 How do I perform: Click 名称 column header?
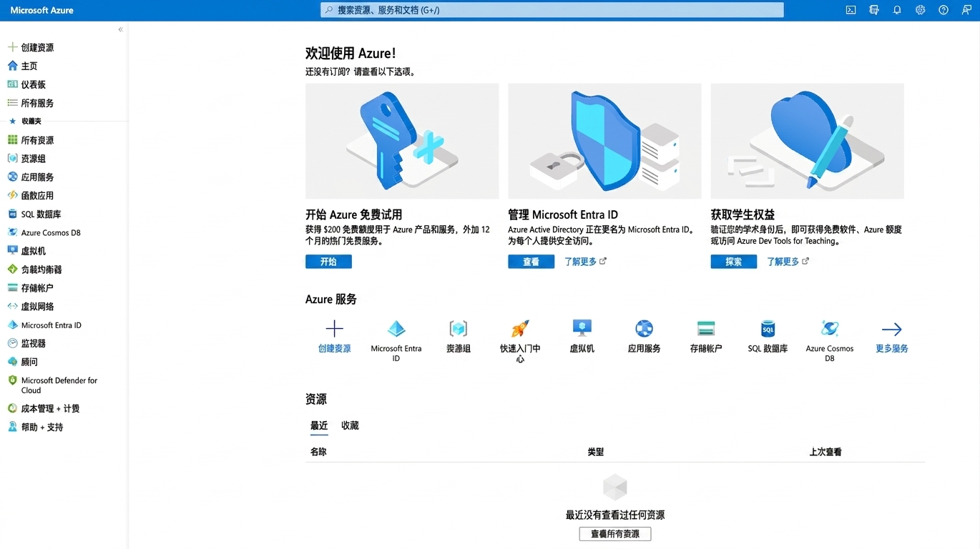click(318, 452)
